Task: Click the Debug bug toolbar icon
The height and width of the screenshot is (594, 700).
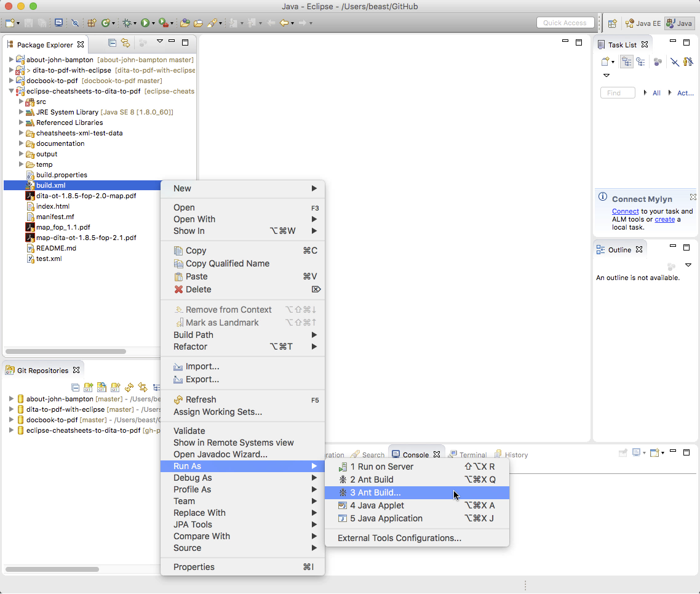Action: coord(127,23)
